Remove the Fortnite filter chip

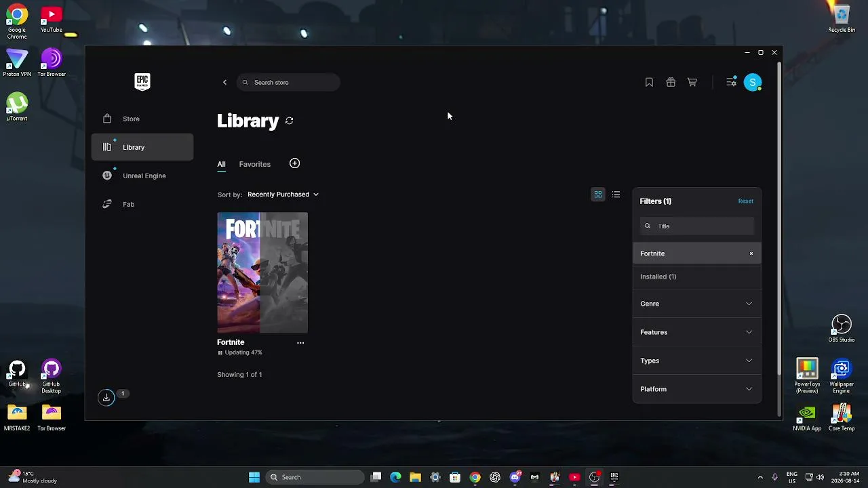(751, 253)
